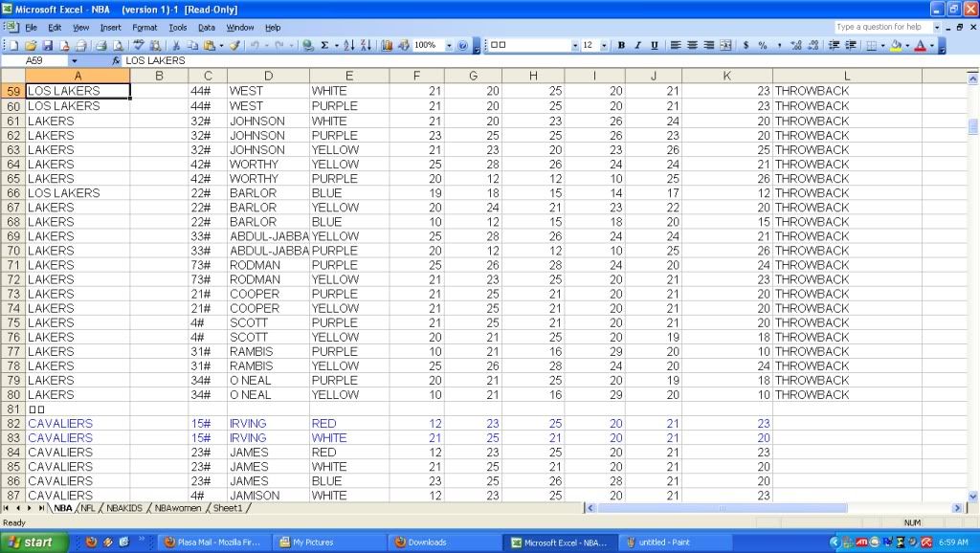Viewport: 980px width, 553px height.
Task: Print the sheet using the printer icon
Action: pyautogui.click(x=100, y=45)
